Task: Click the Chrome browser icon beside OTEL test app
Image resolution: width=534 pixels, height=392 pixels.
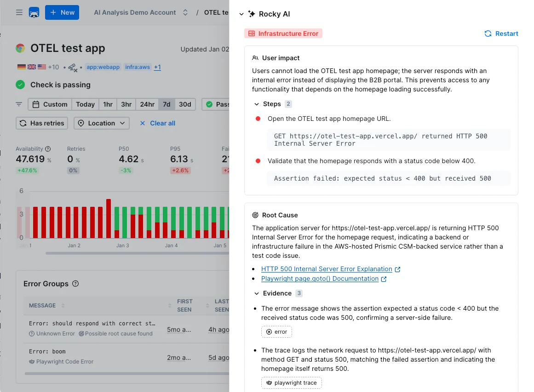Action: pyautogui.click(x=20, y=48)
